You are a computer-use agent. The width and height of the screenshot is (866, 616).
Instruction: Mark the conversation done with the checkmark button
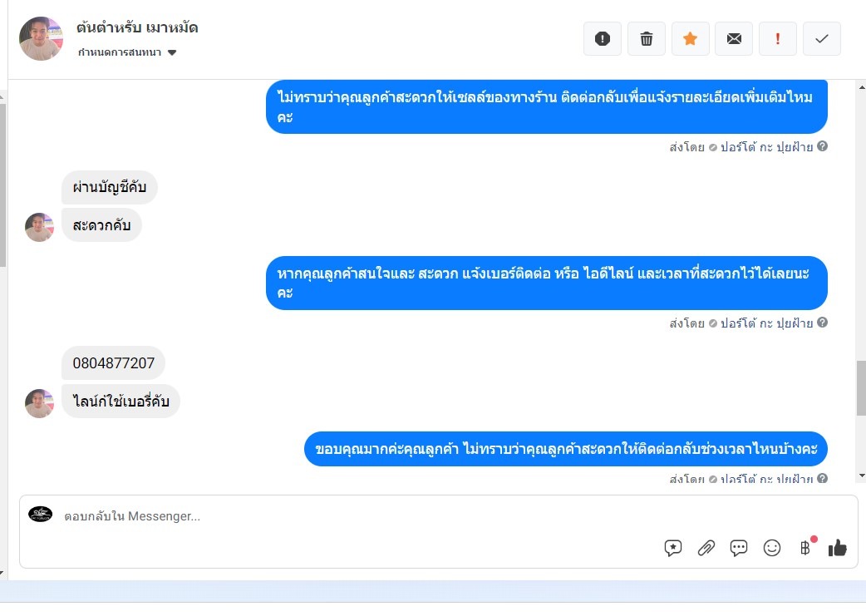(x=822, y=39)
